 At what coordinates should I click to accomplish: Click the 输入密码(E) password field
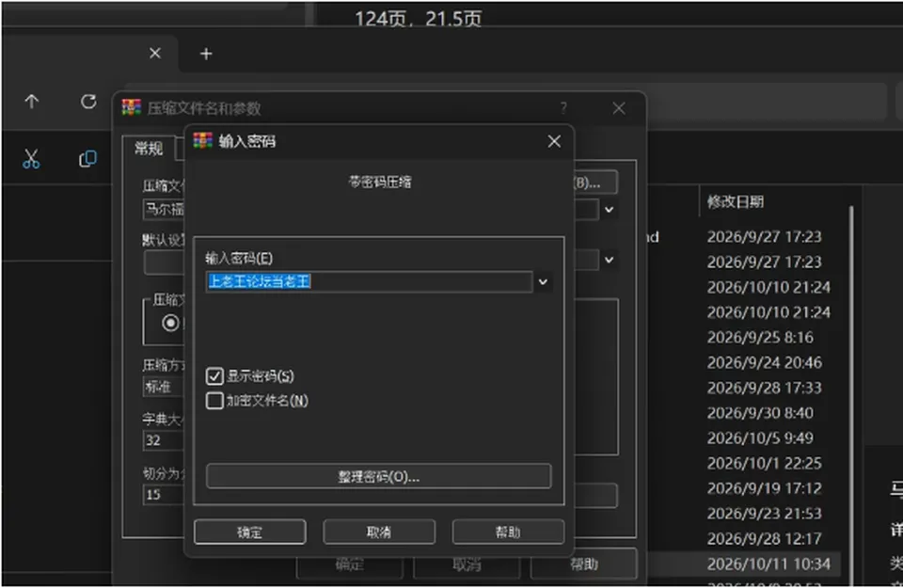[369, 281]
